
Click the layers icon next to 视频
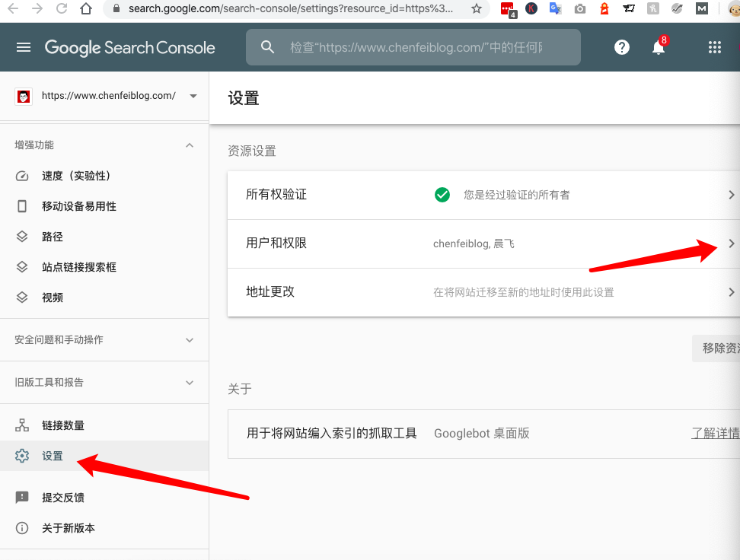[x=22, y=297]
